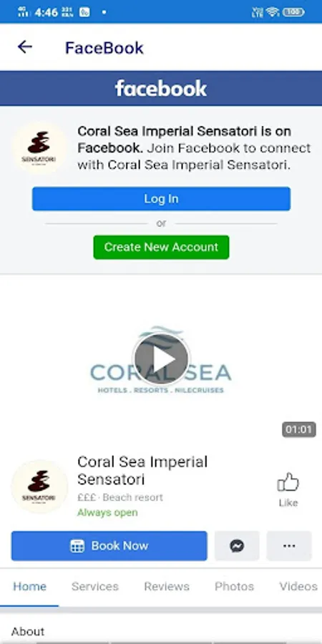Tap the video duration 01:01 badge
322x644 pixels.
pyautogui.click(x=299, y=429)
